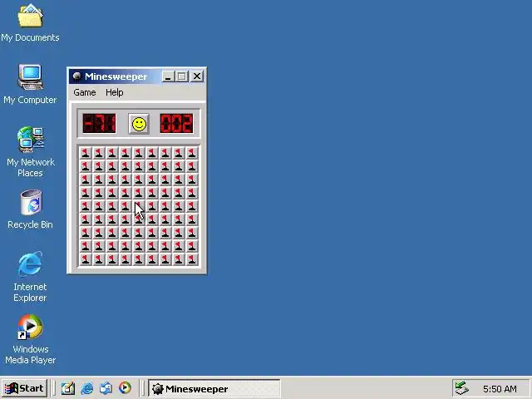Screen dimensions: 532x399
Task: Click the red timer display showing 002
Action: pyautogui.click(x=176, y=124)
